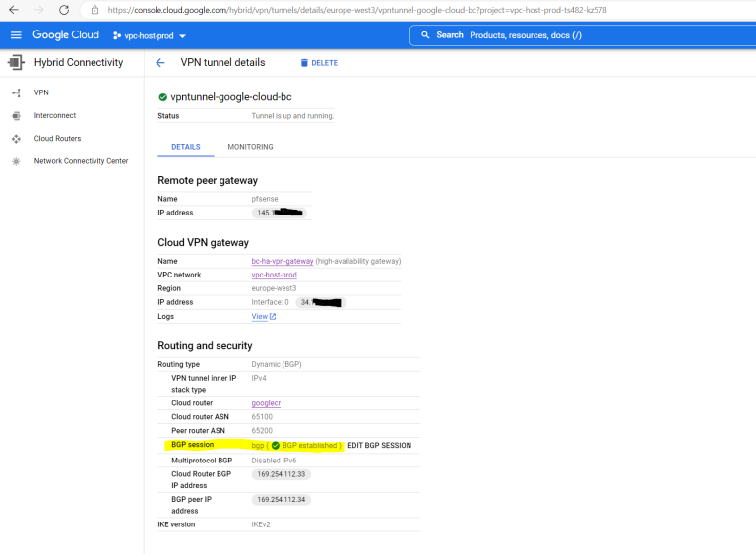Screen dimensions: 756x554
Task: Open VPN in the sidebar
Action: click(x=41, y=92)
